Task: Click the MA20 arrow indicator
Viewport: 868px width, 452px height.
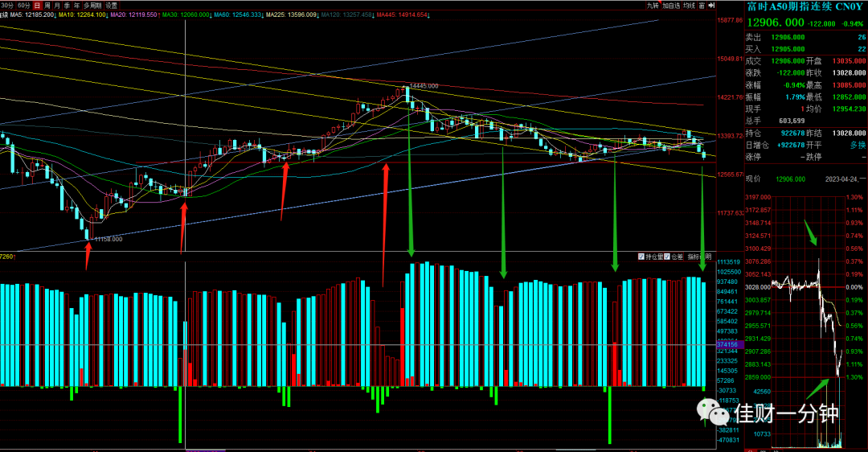Action: (159, 15)
